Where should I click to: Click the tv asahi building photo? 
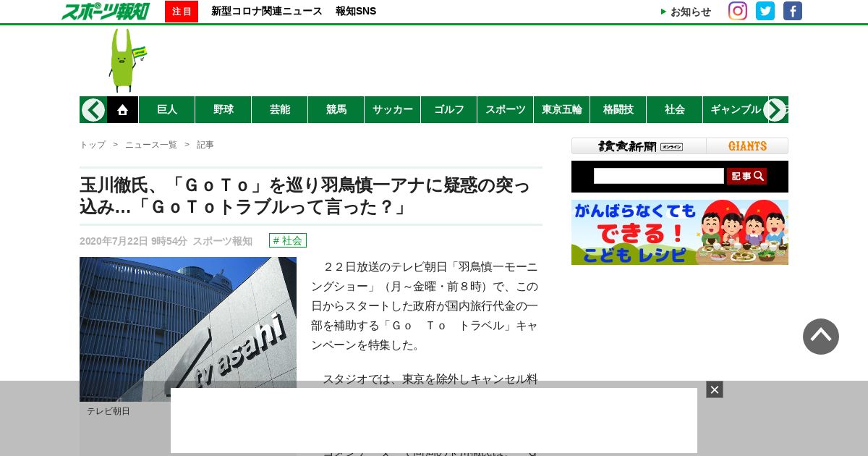188,329
